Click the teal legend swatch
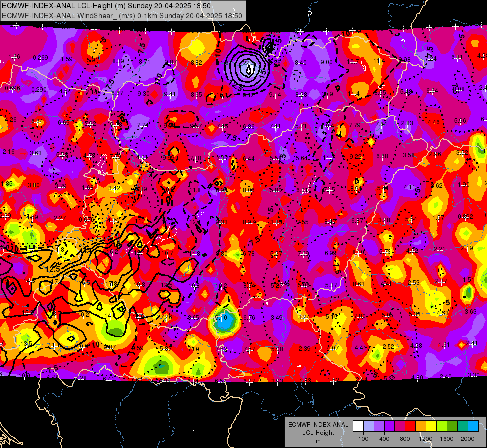 coord(463,426)
